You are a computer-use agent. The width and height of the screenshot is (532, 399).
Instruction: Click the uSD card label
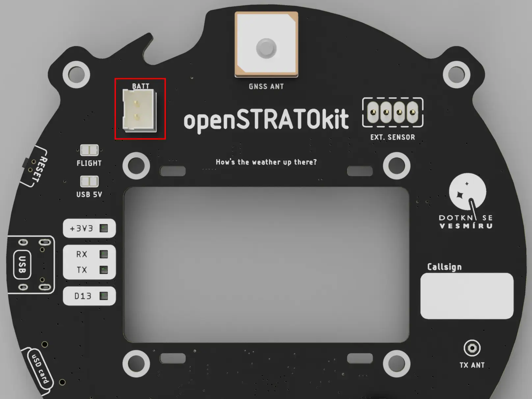click(40, 368)
